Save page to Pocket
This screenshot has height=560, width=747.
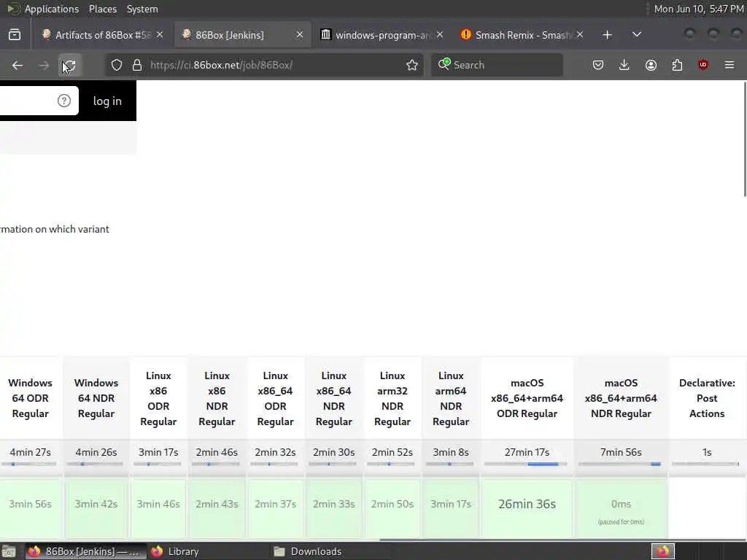tap(598, 65)
